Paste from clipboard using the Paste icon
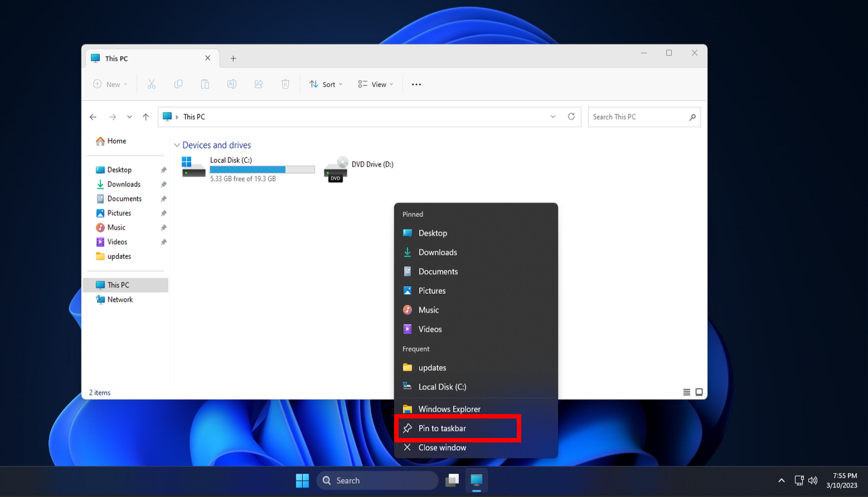Viewport: 868px width, 497px height. (x=205, y=83)
